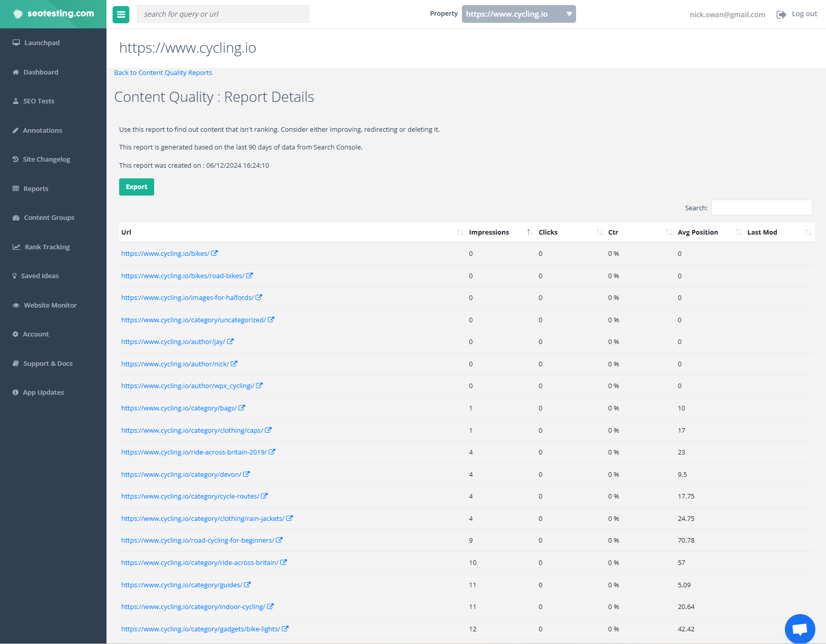
Task: Click the Log out link
Action: pos(804,14)
